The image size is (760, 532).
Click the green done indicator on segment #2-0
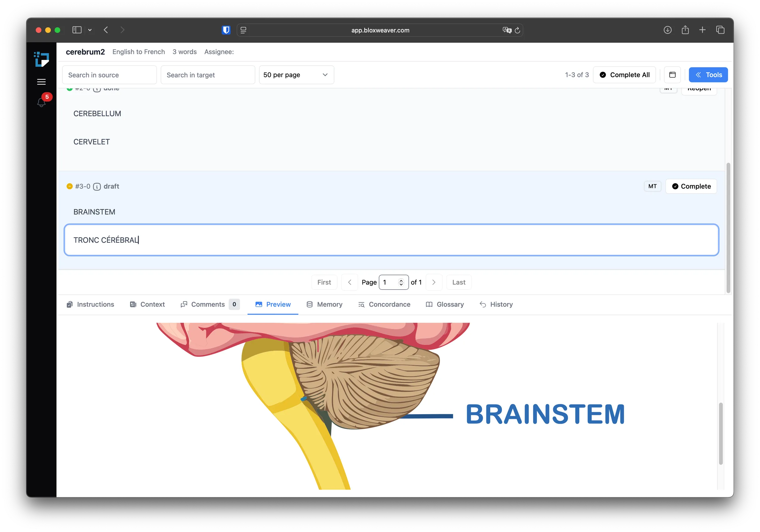69,88
